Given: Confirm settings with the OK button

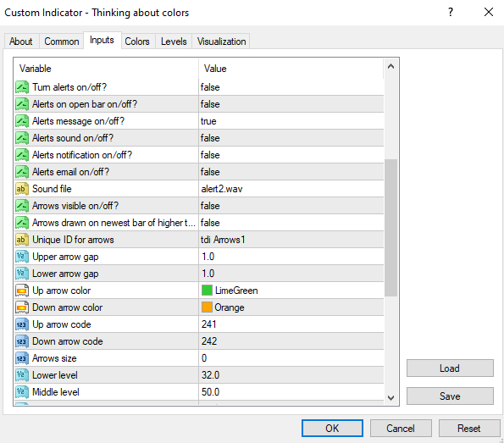Looking at the screenshot, I should [332, 429].
